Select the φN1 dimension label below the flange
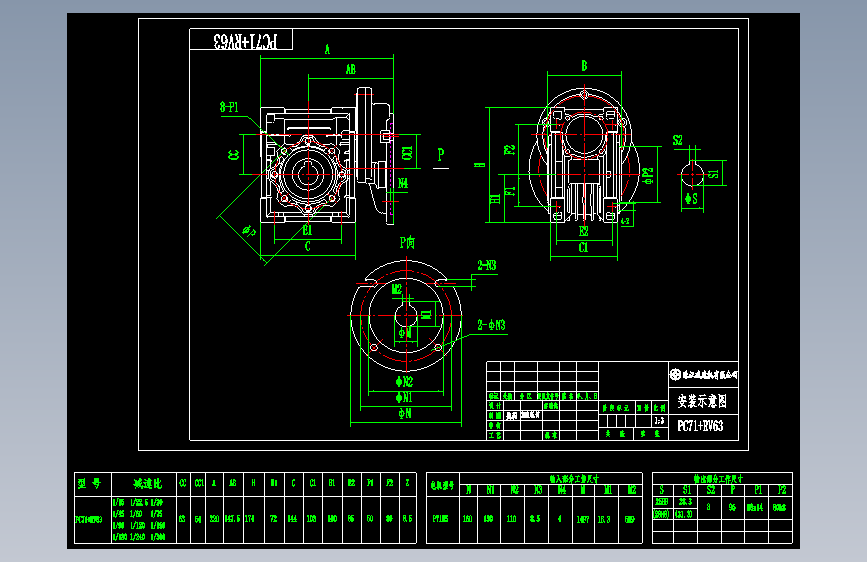This screenshot has height=562, width=867. coord(404,397)
